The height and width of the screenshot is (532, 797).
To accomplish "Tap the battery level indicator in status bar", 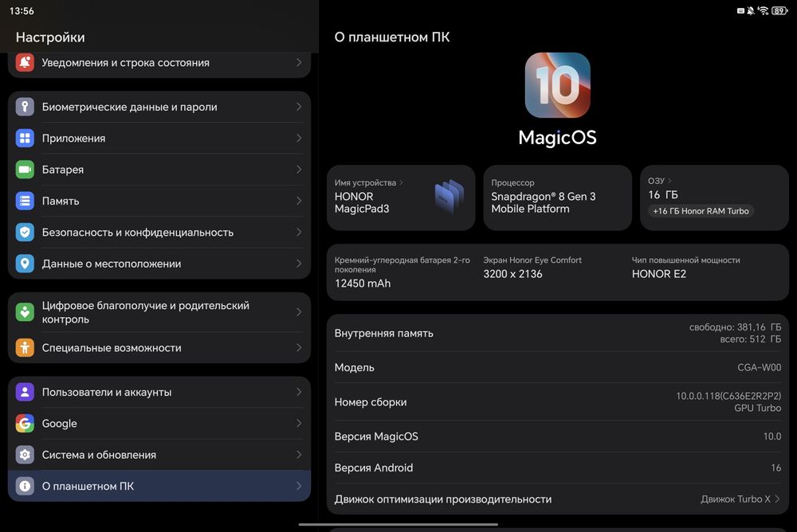I will pyautogui.click(x=779, y=10).
